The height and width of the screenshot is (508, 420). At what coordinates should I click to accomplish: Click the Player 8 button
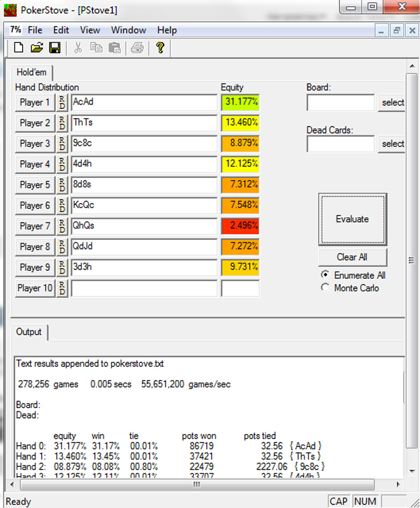[35, 247]
